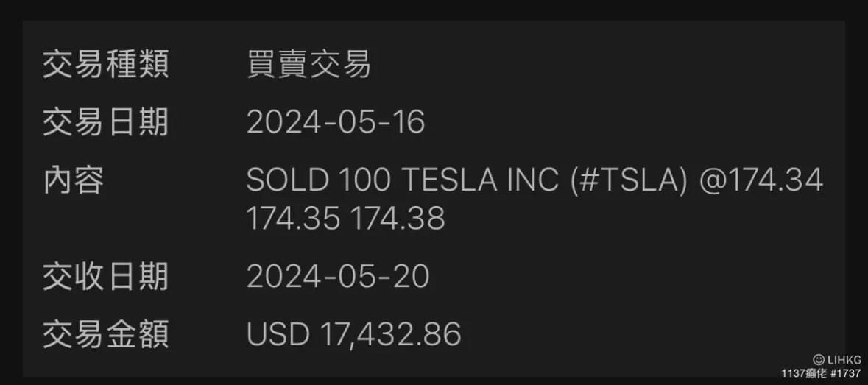
Task: Select the 內容 label
Action: coord(73,180)
